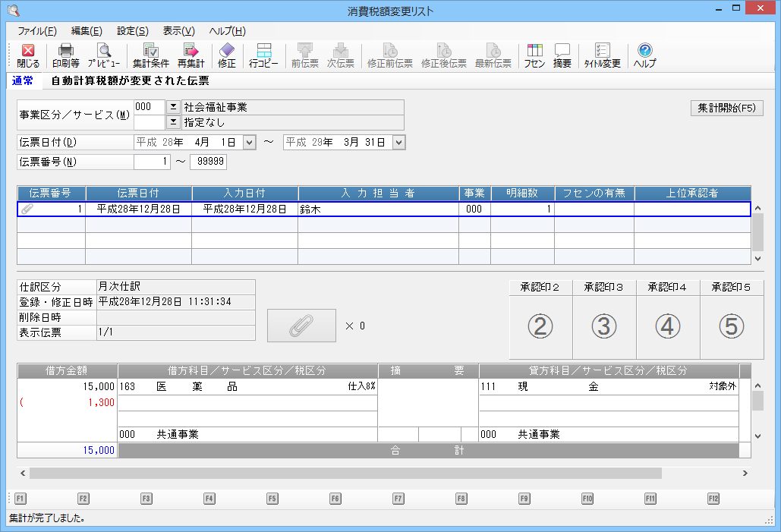Click the horizontal scrollbar at bottom

coord(345,473)
